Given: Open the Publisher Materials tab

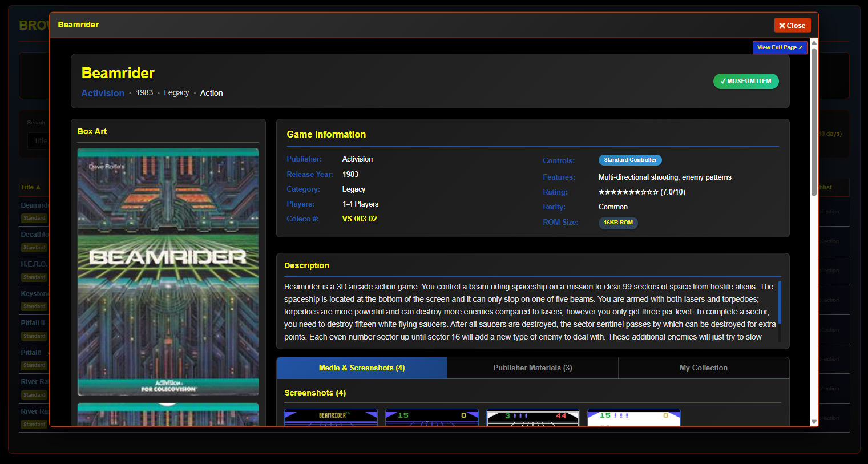Looking at the screenshot, I should (x=532, y=368).
